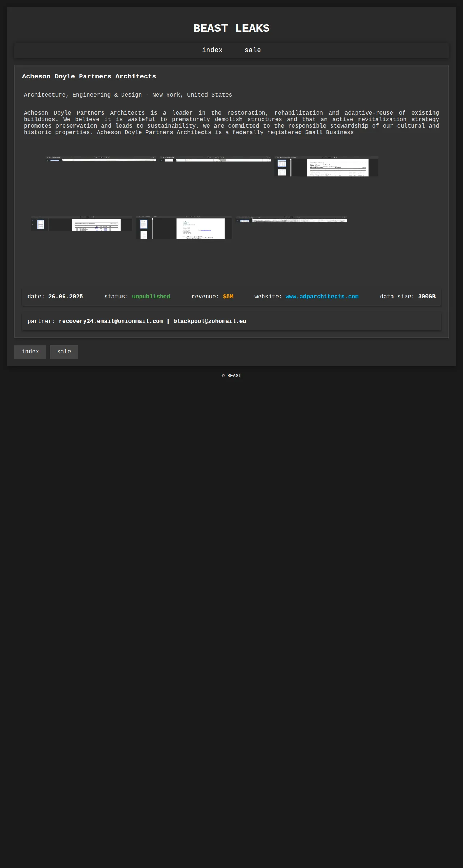Viewport: 463px width, 868px height.
Task: Click the 26.06.2025 date value
Action: [x=65, y=297]
